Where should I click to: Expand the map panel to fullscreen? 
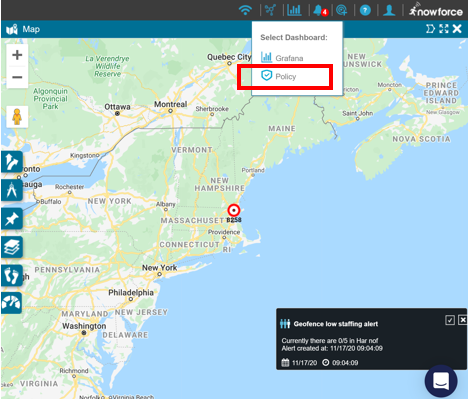tap(444, 29)
